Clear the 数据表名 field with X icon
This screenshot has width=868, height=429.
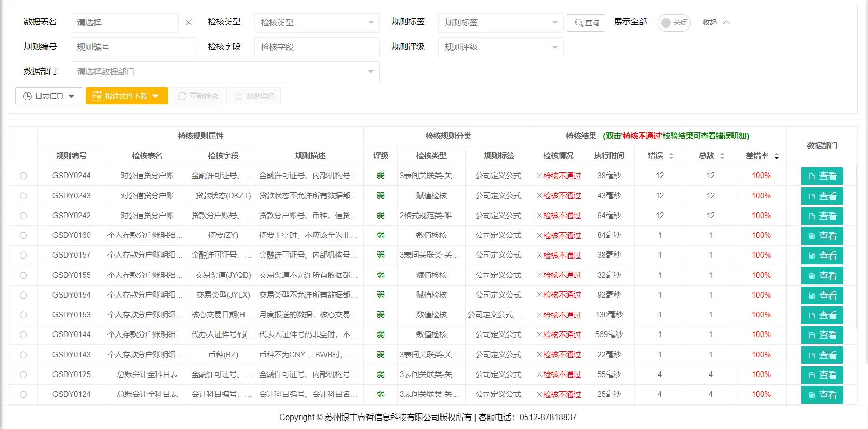pyautogui.click(x=188, y=23)
